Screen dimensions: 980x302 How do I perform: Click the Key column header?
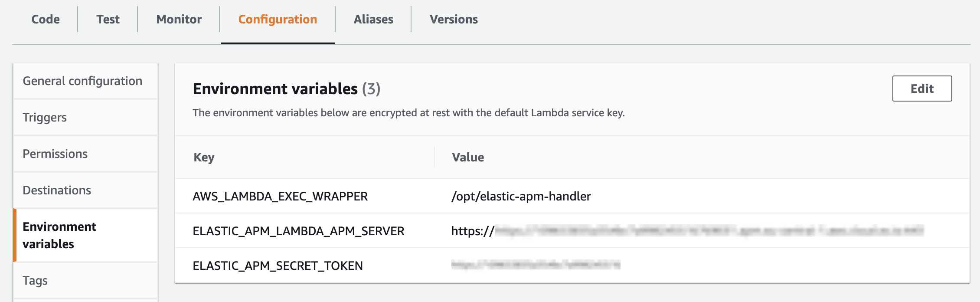(203, 157)
